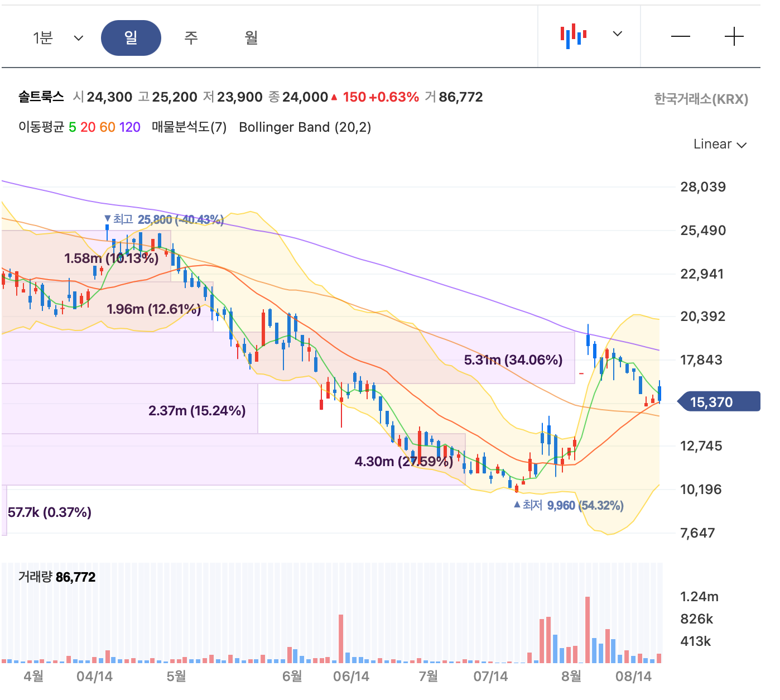Viewport: 780px width, 700px height.
Task: Click the 07/14 date axis label
Action: tap(490, 677)
